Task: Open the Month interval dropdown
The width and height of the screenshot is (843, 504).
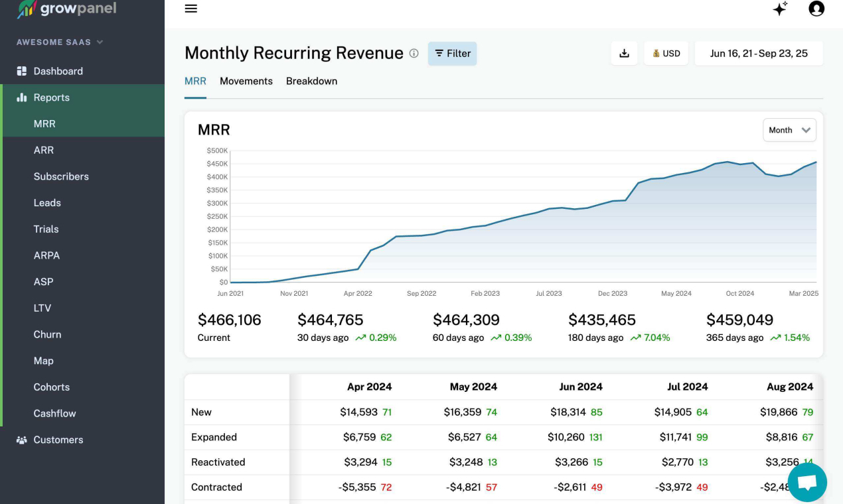Action: [789, 130]
